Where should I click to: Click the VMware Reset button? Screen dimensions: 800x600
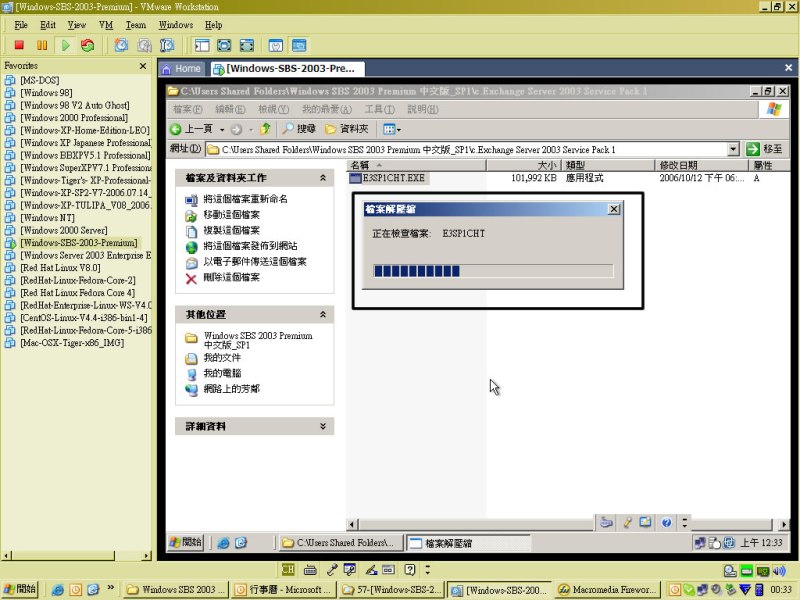pyautogui.click(x=88, y=45)
